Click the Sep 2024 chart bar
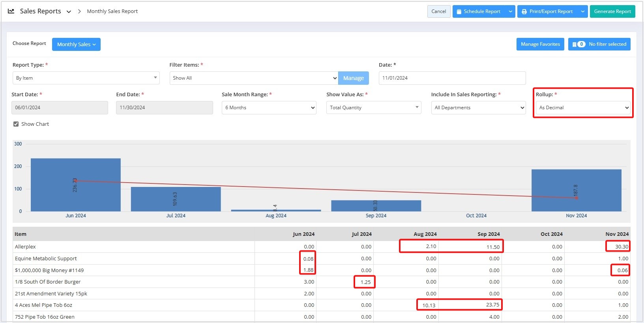This screenshot has width=644, height=323. click(376, 205)
